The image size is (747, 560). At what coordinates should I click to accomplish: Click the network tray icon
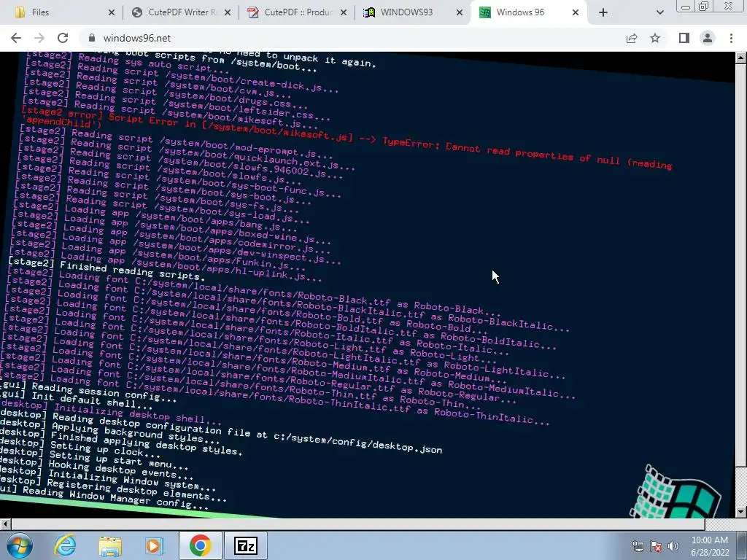638,546
